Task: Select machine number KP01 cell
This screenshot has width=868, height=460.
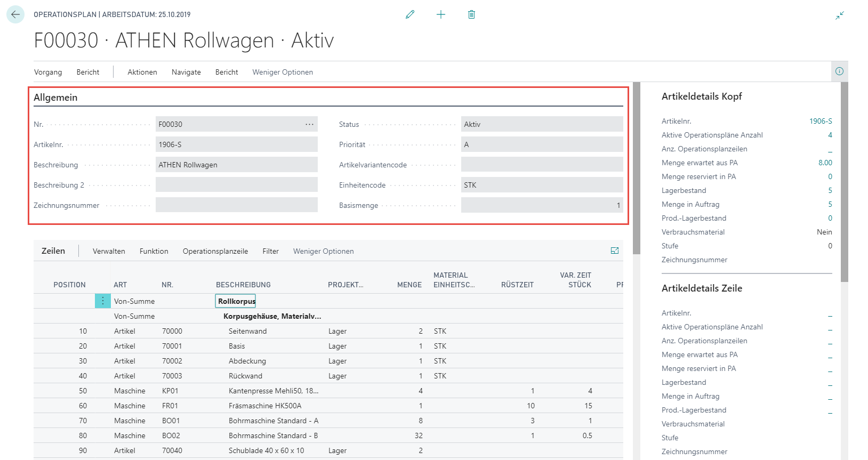Action: (170, 391)
